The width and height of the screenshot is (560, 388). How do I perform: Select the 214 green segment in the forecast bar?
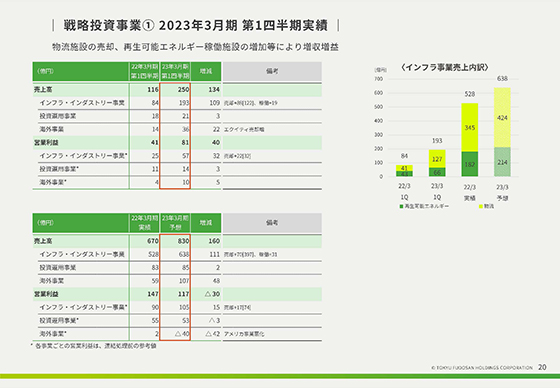[502, 162]
